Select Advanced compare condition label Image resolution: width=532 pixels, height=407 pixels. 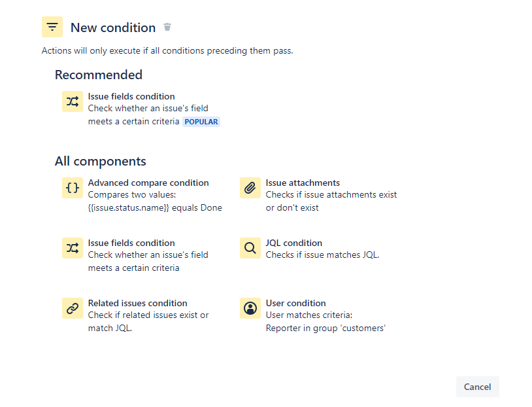(148, 183)
